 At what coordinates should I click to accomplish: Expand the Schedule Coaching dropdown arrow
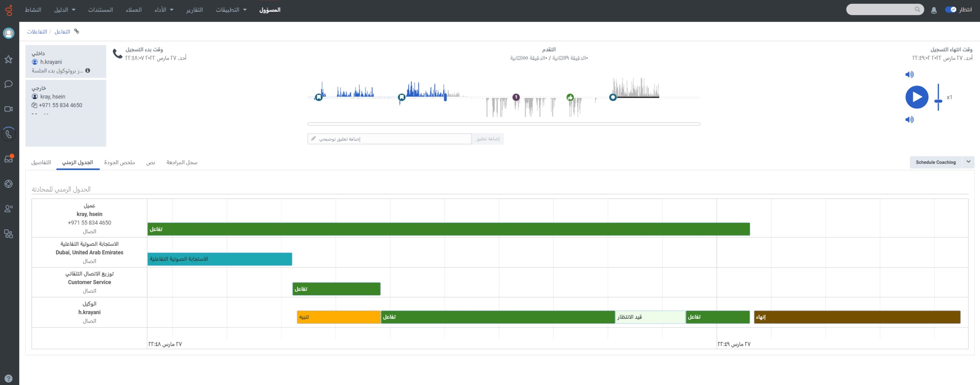(x=968, y=162)
